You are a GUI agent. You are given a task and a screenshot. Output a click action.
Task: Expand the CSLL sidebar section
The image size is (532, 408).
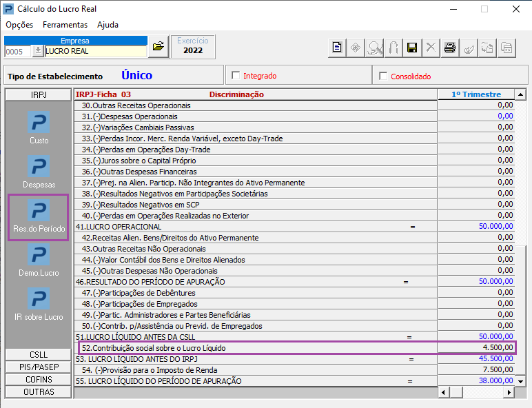click(x=39, y=355)
